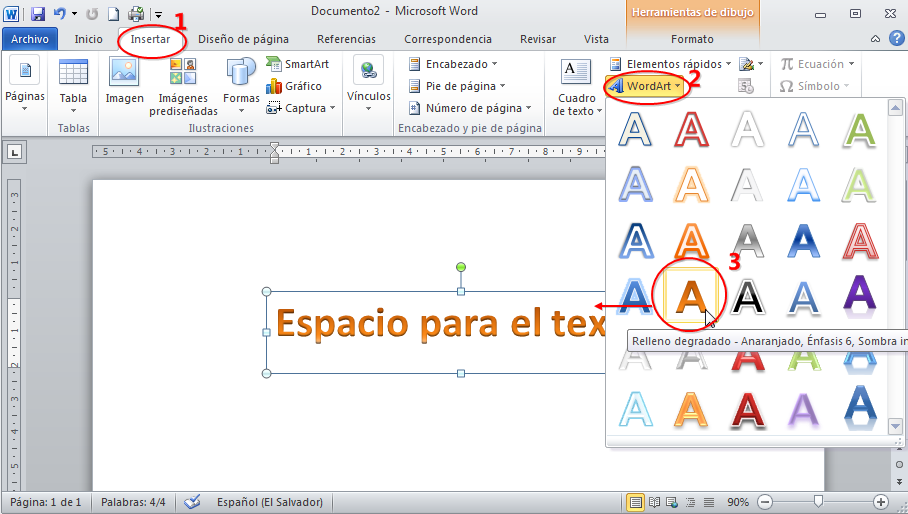Click the Redo icon in quick access toolbar
This screenshot has height=514, width=908.
pyautogui.click(x=92, y=13)
